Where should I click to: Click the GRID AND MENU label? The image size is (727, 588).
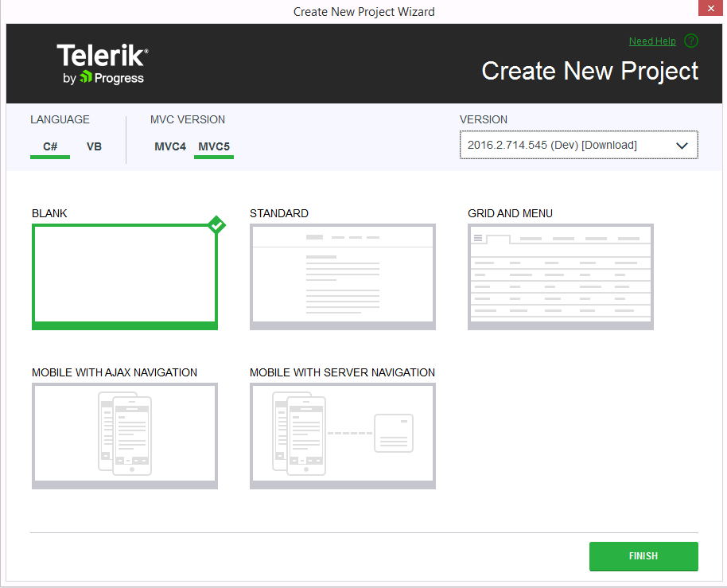click(x=510, y=213)
